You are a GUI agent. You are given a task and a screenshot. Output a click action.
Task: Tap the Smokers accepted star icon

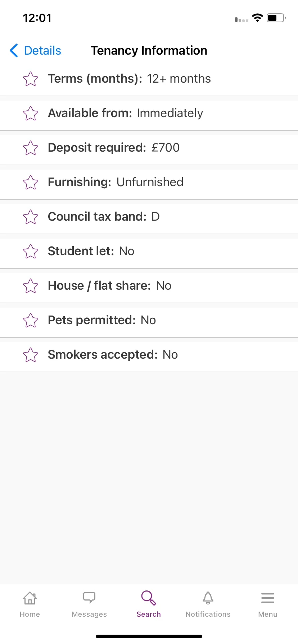pos(31,355)
